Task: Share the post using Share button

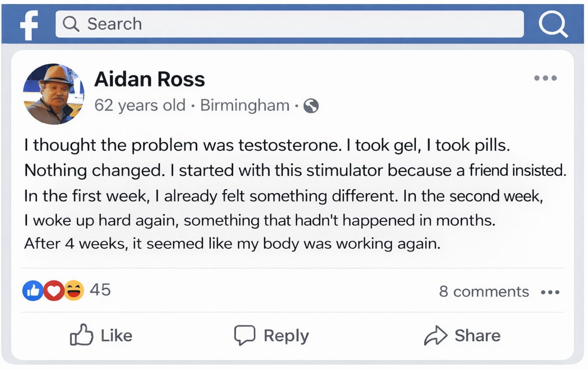Action: 462,335
